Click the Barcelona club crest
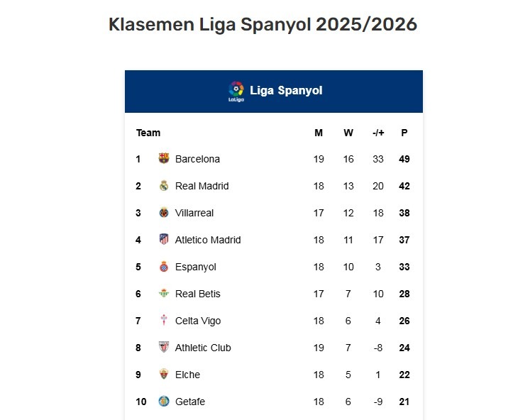Image resolution: width=513 pixels, height=420 pixels. [164, 159]
